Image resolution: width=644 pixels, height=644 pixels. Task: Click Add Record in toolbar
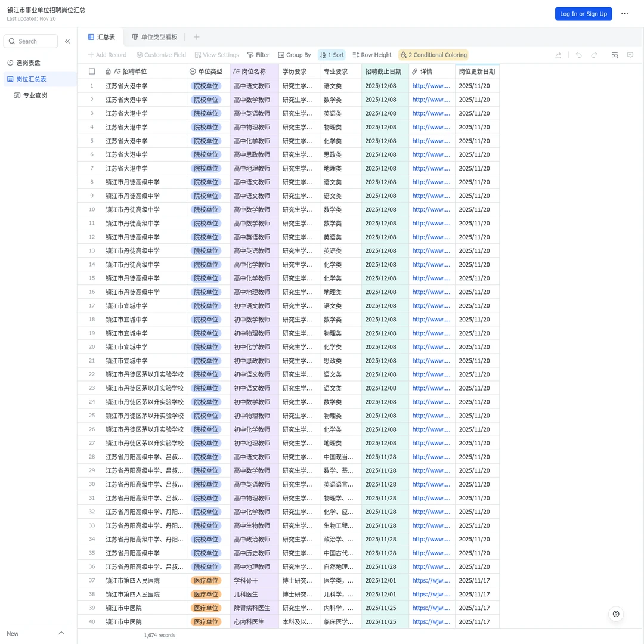(107, 55)
